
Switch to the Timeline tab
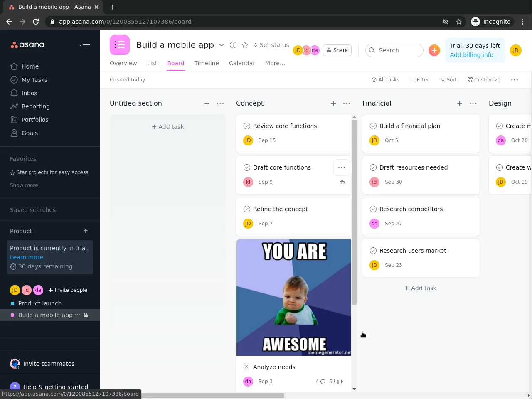(x=207, y=63)
